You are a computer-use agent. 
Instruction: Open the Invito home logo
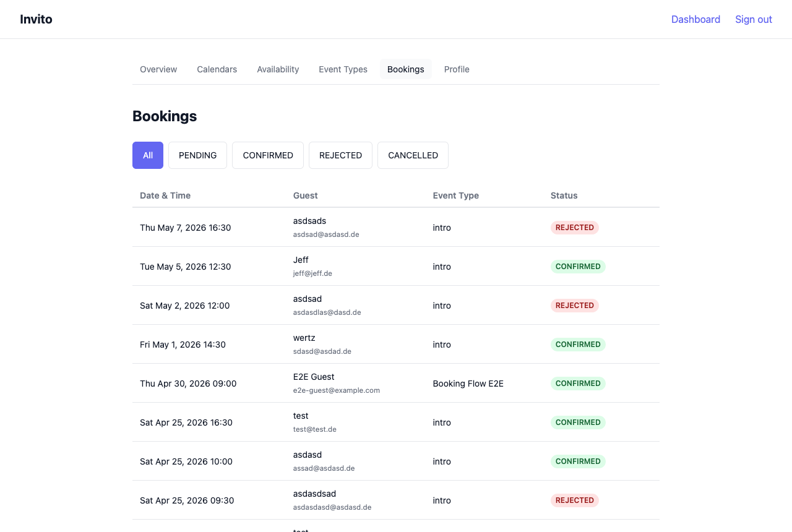36,19
